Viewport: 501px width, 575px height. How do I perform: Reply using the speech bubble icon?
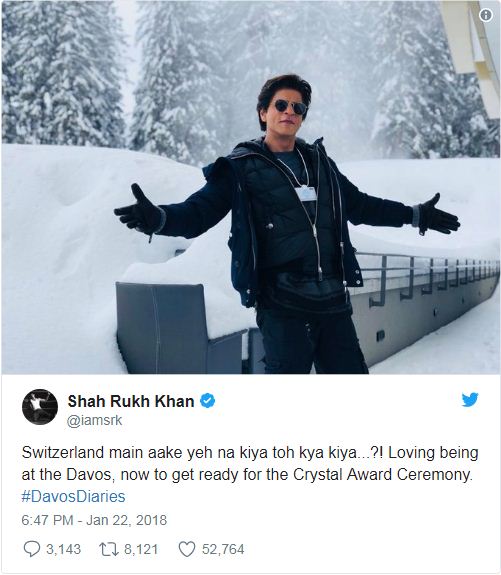pos(32,549)
